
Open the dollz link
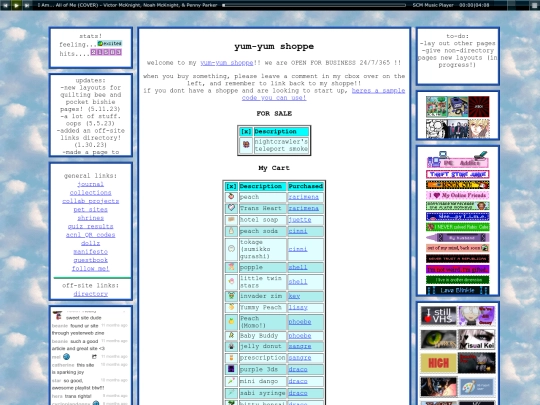pyautogui.click(x=91, y=243)
